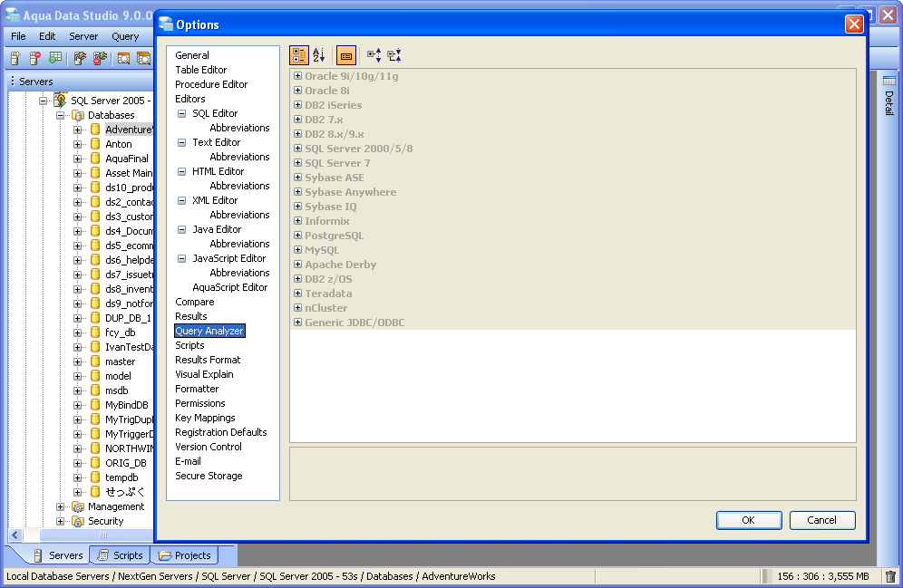Image resolution: width=903 pixels, height=588 pixels.
Task: Open the Edit menu
Action: [47, 36]
